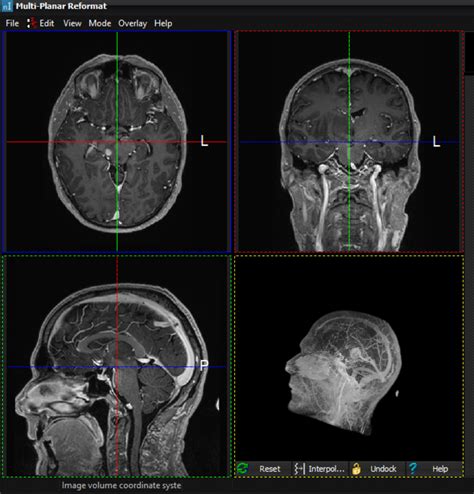Screen dimensions: 474x494
Task: Click the Help button in bottom toolbar
Action: click(x=434, y=469)
